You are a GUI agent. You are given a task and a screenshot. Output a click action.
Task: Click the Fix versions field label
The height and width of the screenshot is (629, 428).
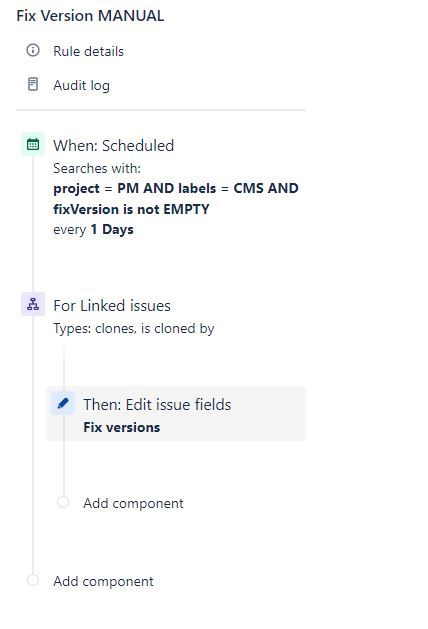(x=122, y=427)
